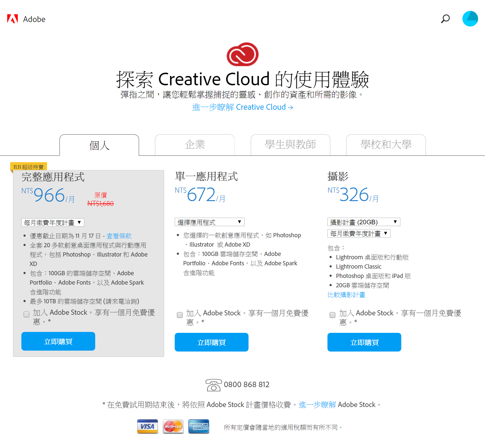The image size is (485, 448).
Task: Click the MasterCard icon
Action: click(173, 427)
